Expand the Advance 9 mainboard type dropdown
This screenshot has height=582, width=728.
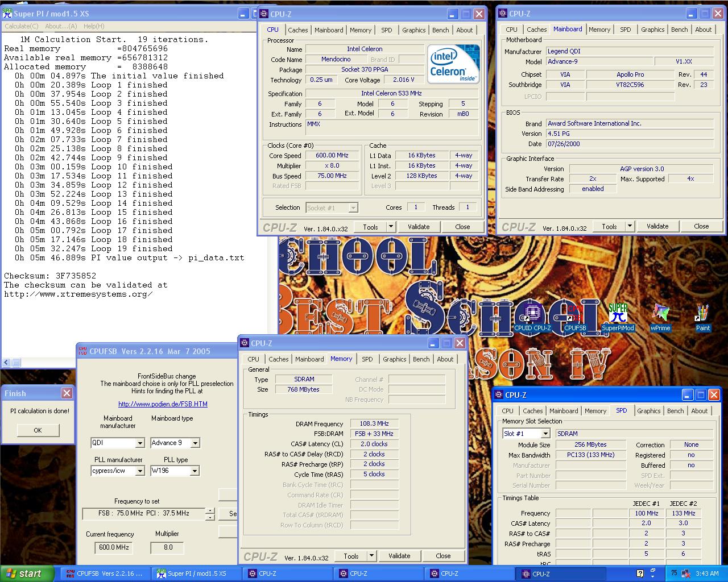(x=195, y=443)
